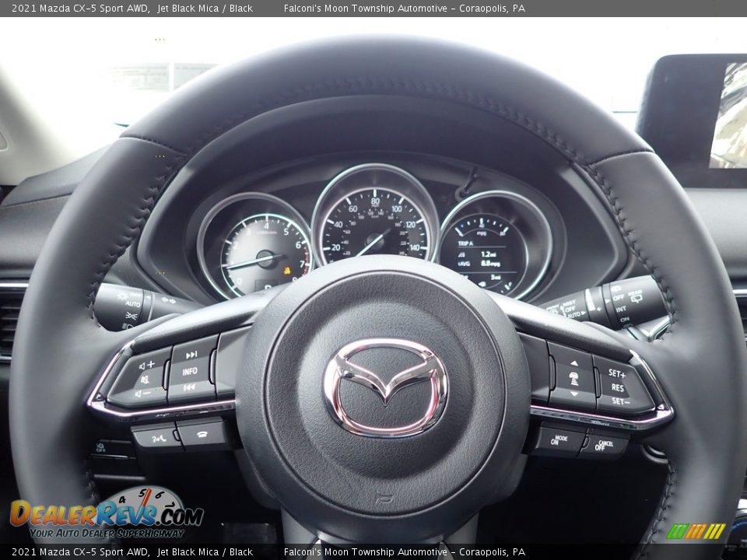The width and height of the screenshot is (747, 560).
Task: Tap the previous track skip button
Action: 189,387
